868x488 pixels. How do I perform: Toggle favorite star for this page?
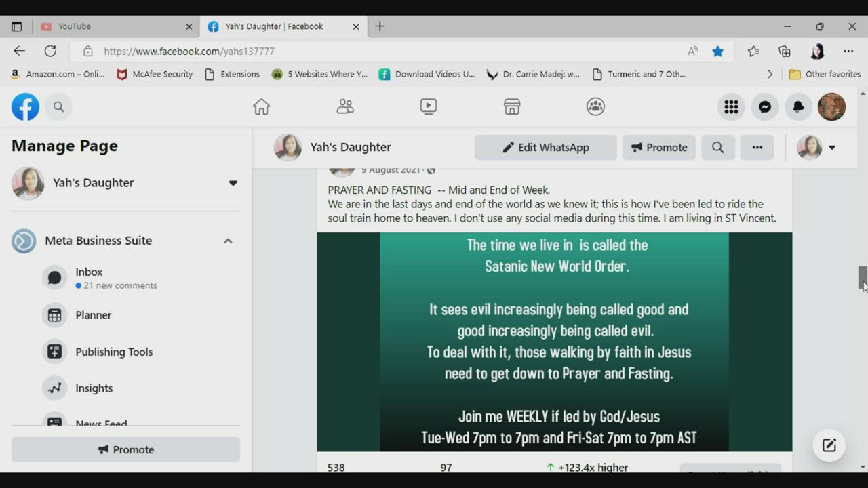coord(717,52)
